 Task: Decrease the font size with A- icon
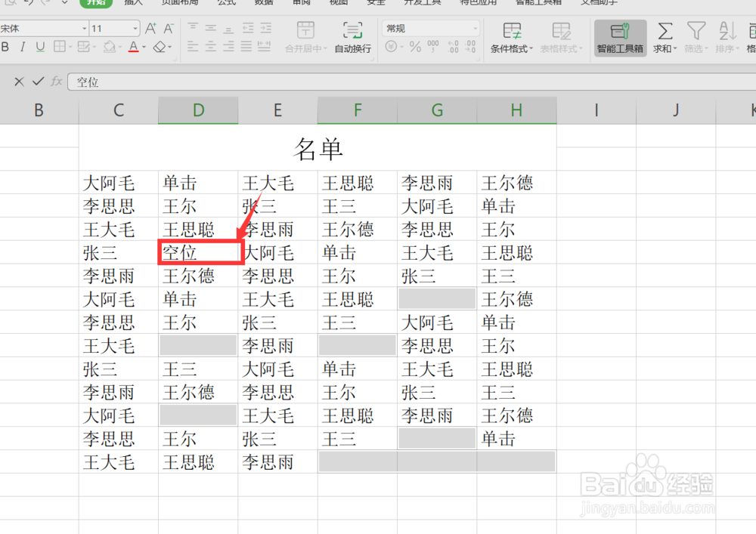click(x=169, y=29)
